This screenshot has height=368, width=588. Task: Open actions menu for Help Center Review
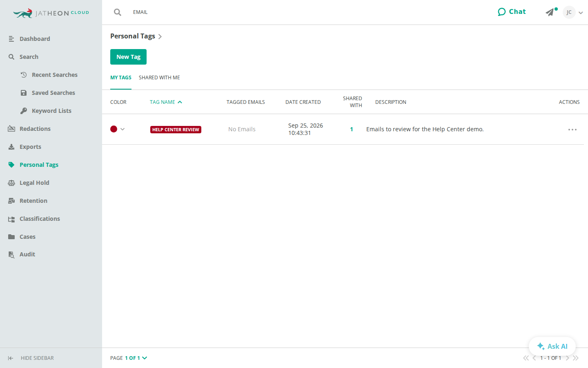pos(572,130)
